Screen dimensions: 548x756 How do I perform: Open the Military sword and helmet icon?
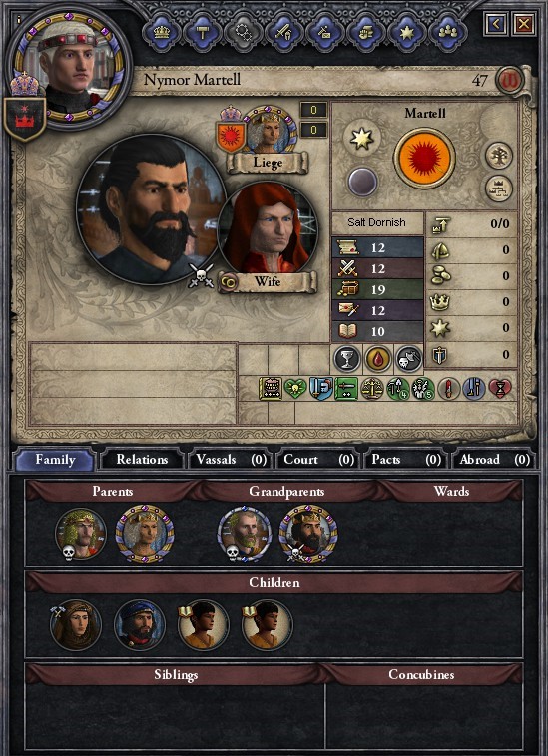(282, 32)
